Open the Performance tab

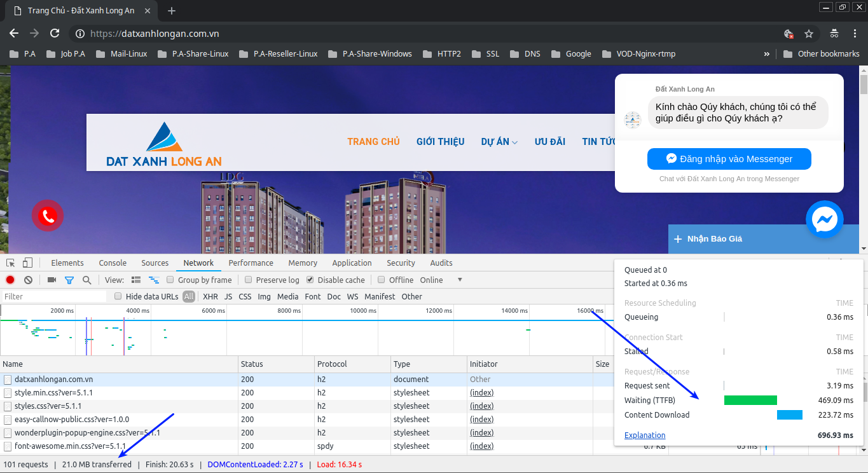point(251,263)
